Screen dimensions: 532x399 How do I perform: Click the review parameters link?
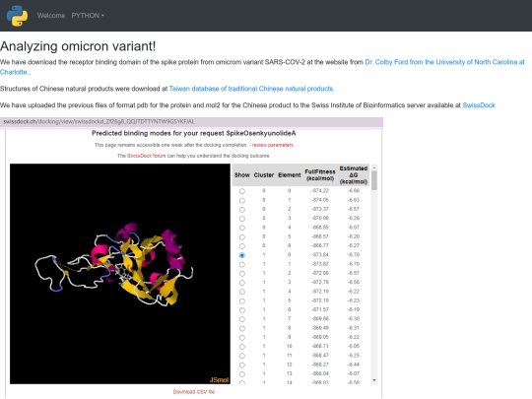[273, 145]
